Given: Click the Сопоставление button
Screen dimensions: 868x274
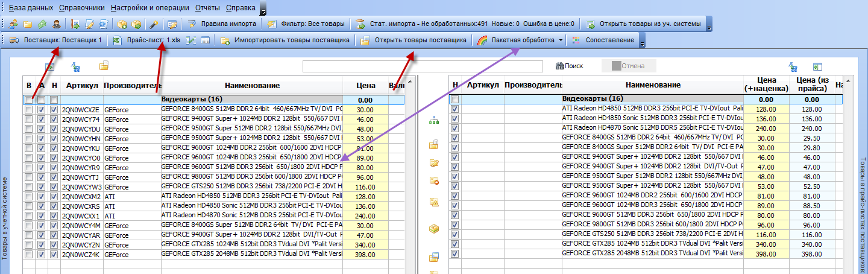Looking at the screenshot, I should (x=602, y=40).
